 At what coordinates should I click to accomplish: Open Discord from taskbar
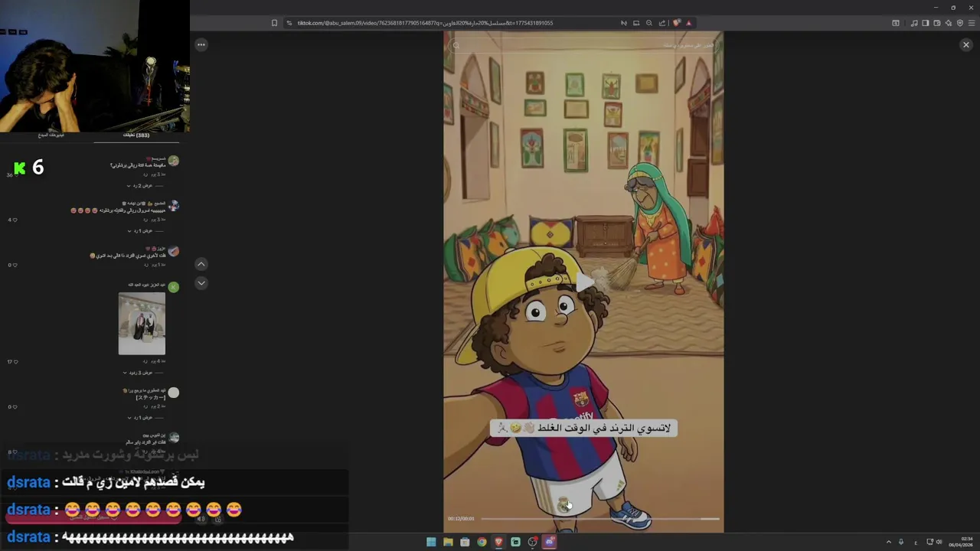point(549,542)
